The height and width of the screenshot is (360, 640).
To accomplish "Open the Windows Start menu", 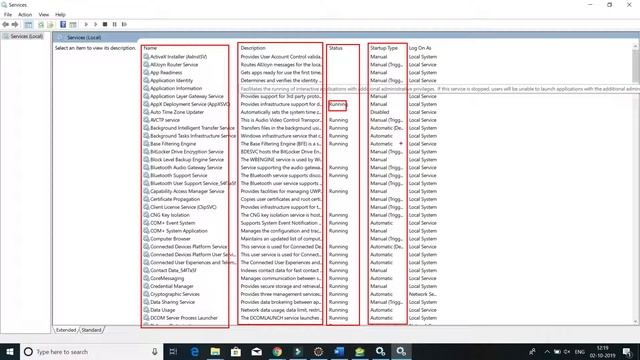I will pos(10,351).
